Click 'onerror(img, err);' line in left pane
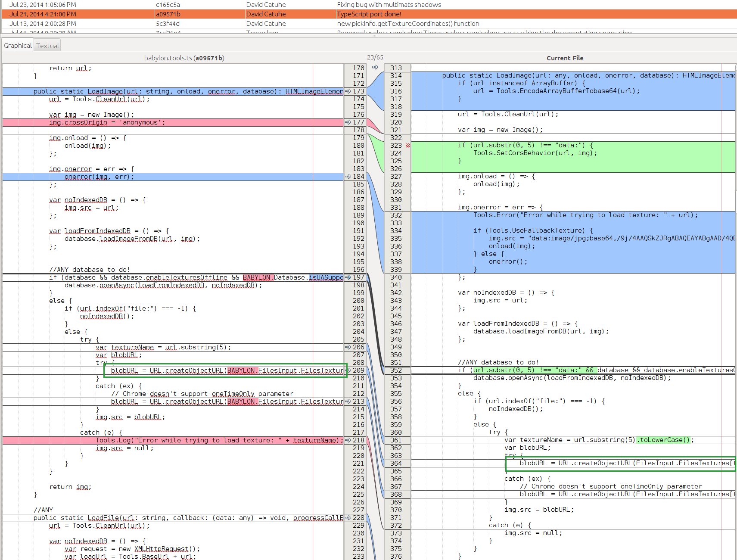 tap(99, 177)
